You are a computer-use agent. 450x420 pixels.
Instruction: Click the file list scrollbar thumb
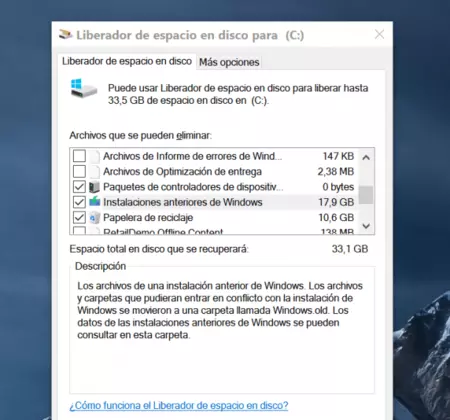(366, 195)
